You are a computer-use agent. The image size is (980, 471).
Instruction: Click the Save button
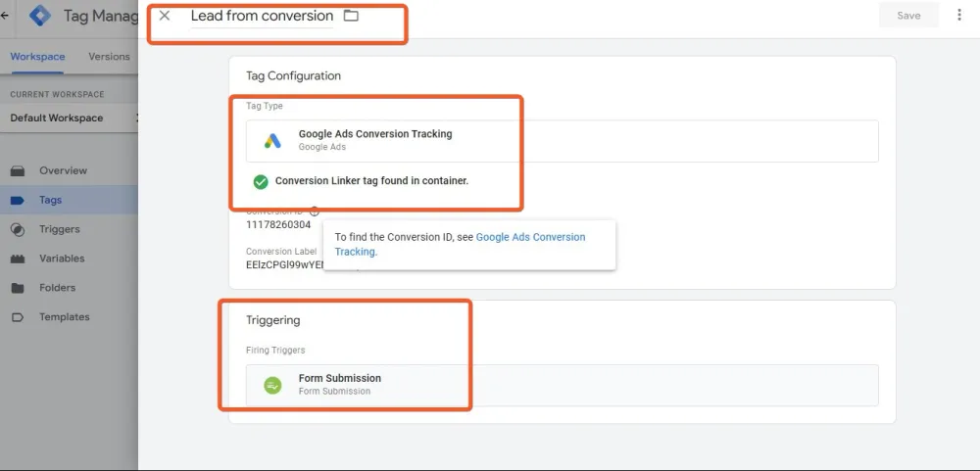click(x=908, y=16)
